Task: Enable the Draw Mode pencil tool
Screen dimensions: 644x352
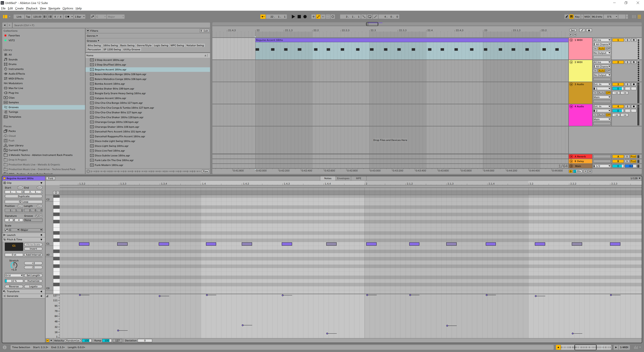Action: [x=567, y=17]
